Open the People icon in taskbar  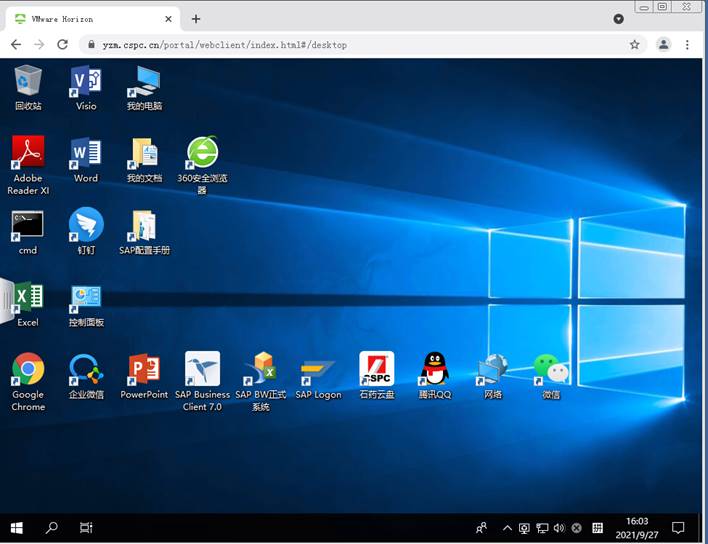click(481, 528)
